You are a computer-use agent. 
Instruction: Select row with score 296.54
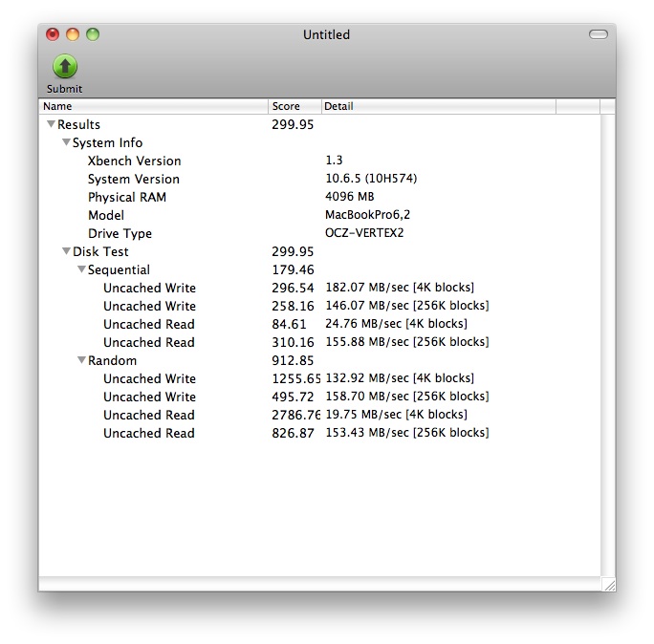pyautogui.click(x=320, y=288)
